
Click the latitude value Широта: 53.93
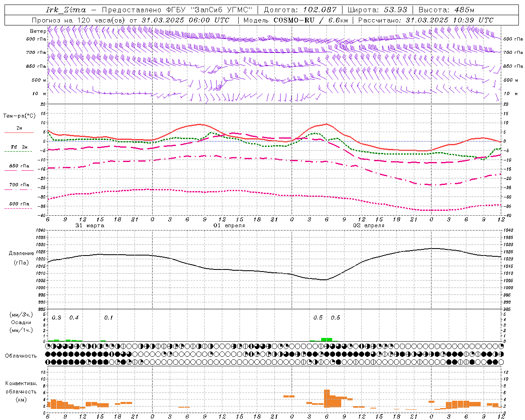coord(377,10)
